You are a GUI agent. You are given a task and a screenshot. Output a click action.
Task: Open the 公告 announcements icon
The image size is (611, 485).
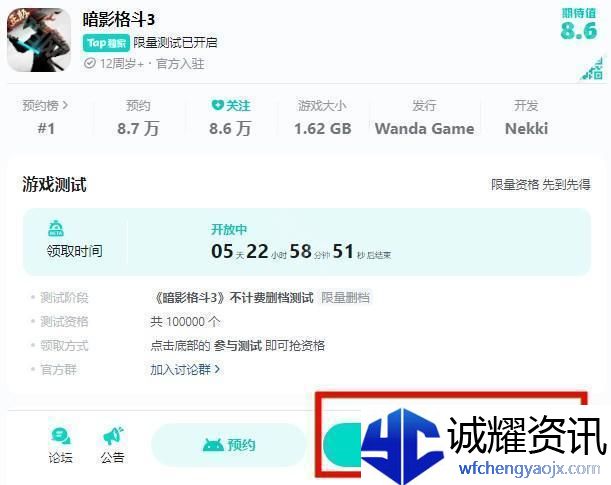pos(113,445)
